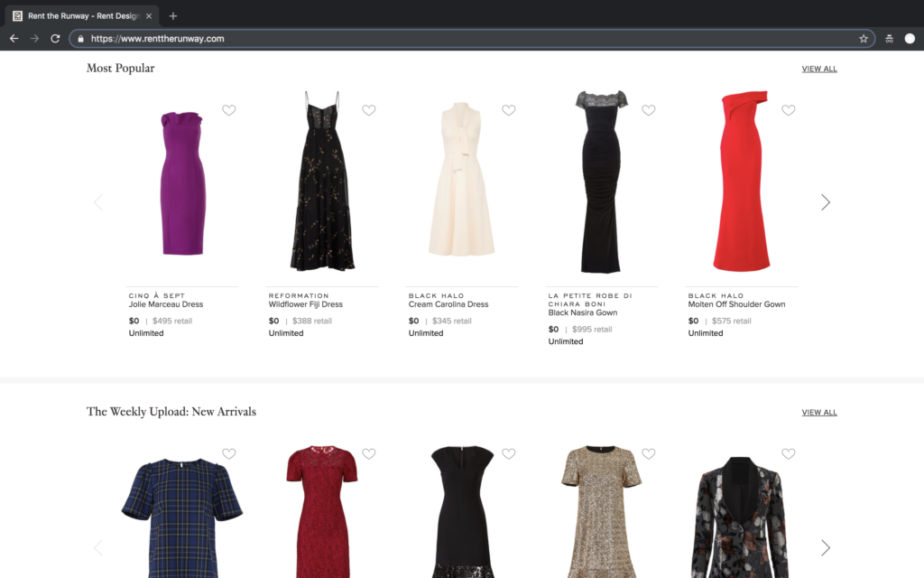Heart the Molten Off Shoulder Gown
924x578 pixels.
tap(789, 110)
